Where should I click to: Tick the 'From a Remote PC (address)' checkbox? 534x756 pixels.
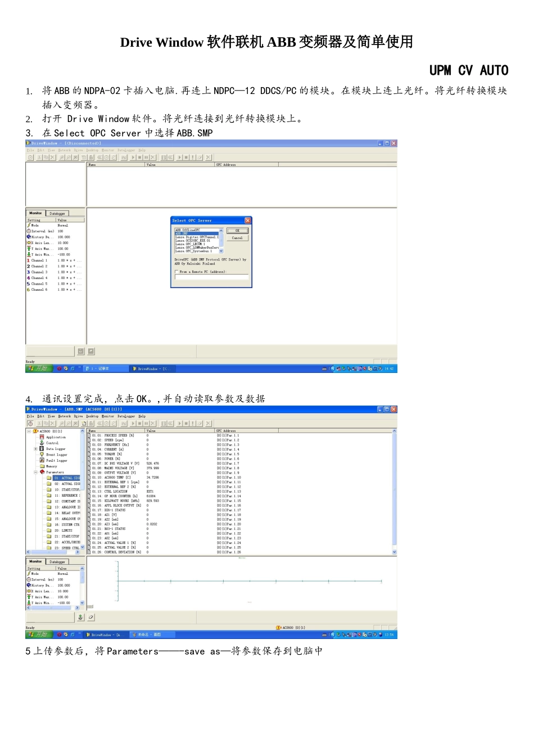click(x=176, y=272)
